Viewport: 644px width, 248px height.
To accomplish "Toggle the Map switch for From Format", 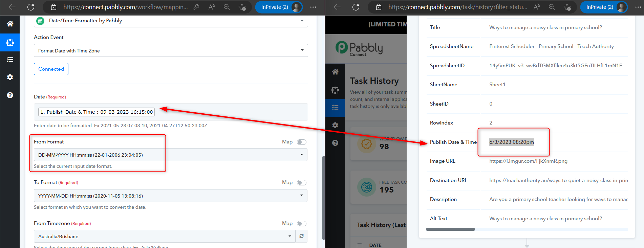I will tap(302, 142).
